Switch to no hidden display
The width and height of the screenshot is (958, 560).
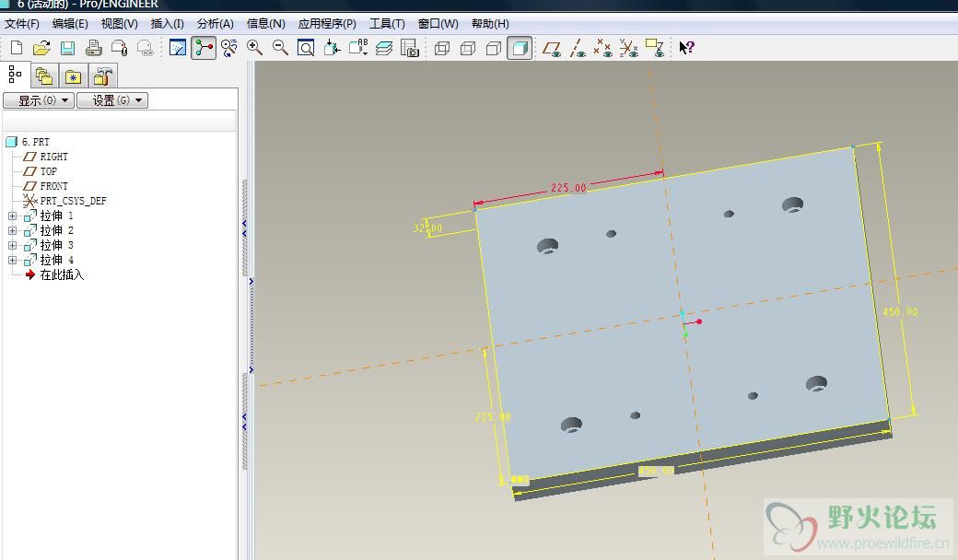tap(494, 48)
